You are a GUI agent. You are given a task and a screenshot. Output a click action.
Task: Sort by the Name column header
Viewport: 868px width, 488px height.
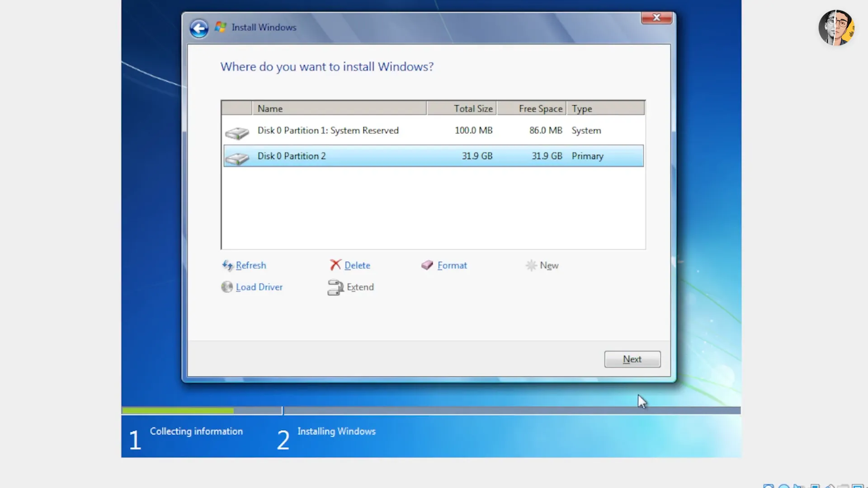pos(340,108)
